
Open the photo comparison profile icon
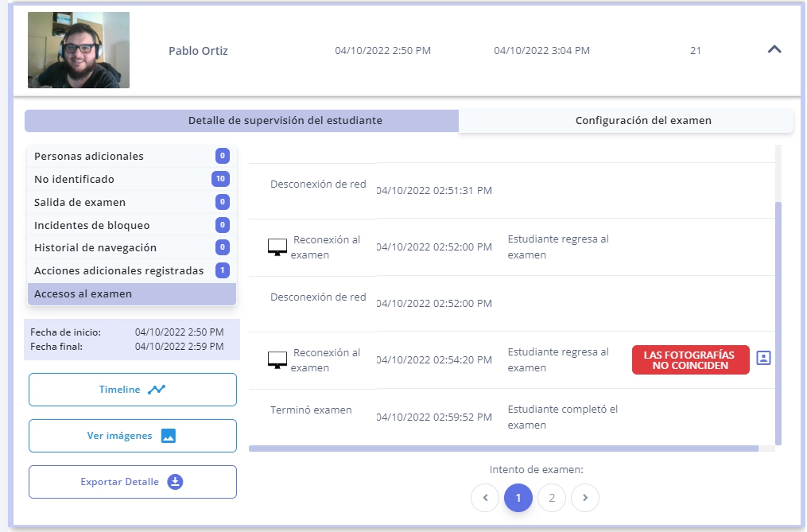[763, 358]
